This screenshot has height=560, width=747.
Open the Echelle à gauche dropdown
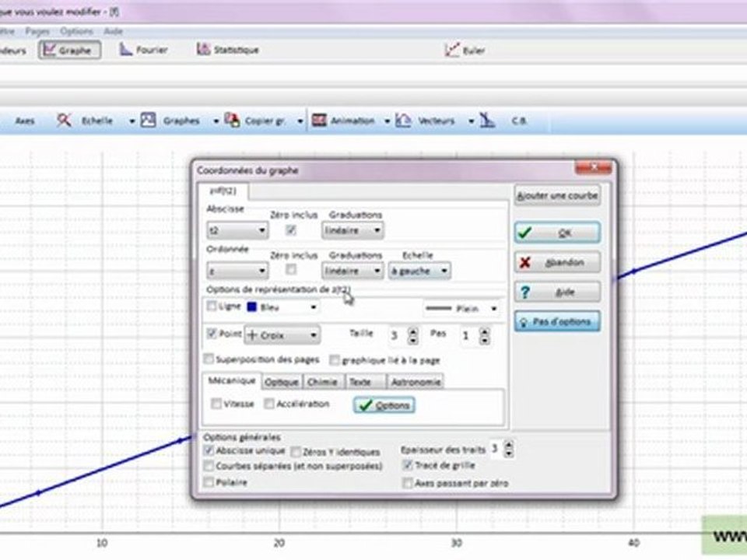tap(419, 271)
